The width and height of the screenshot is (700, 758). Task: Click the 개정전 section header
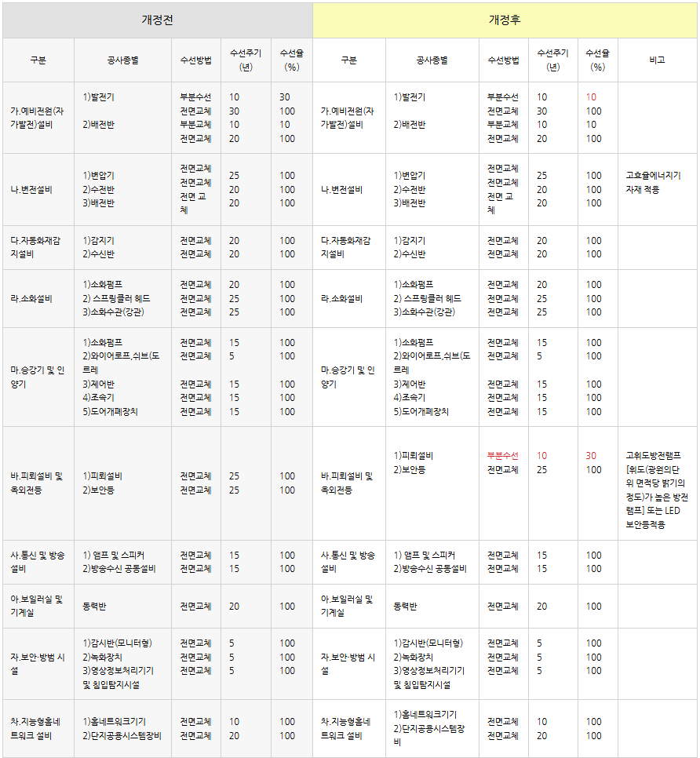pyautogui.click(x=157, y=20)
